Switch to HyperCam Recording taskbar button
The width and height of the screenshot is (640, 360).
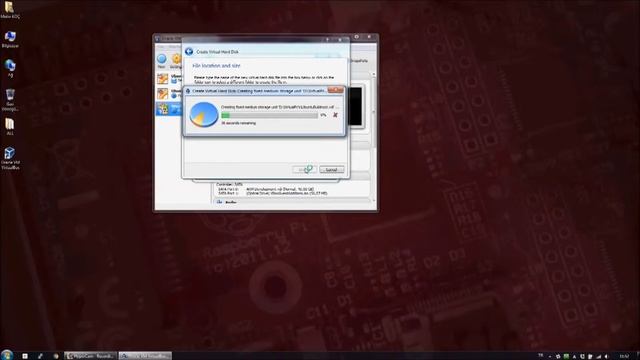91,356
